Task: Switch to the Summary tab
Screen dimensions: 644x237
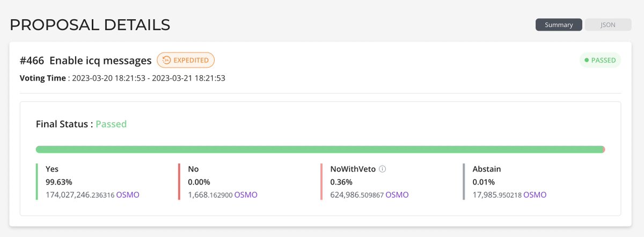Action: tap(559, 25)
